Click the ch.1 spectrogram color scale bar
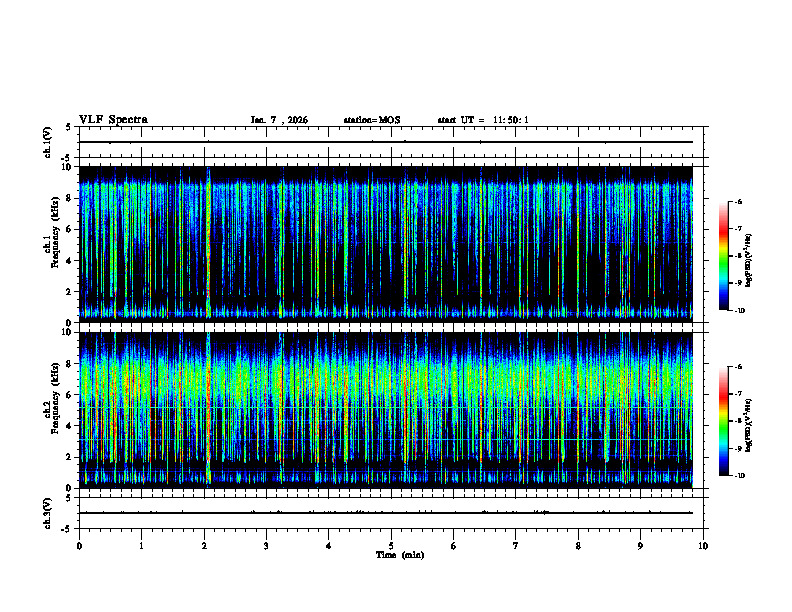The image size is (792, 612). tap(723, 256)
